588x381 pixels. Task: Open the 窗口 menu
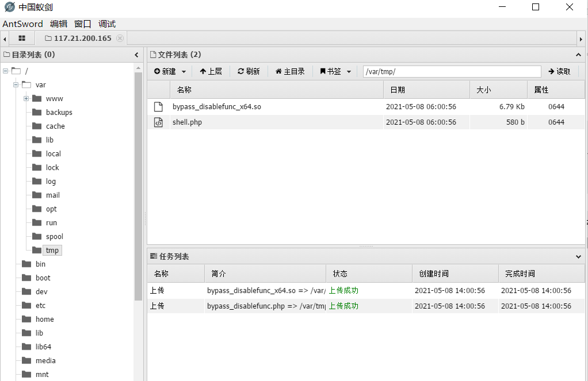[82, 24]
